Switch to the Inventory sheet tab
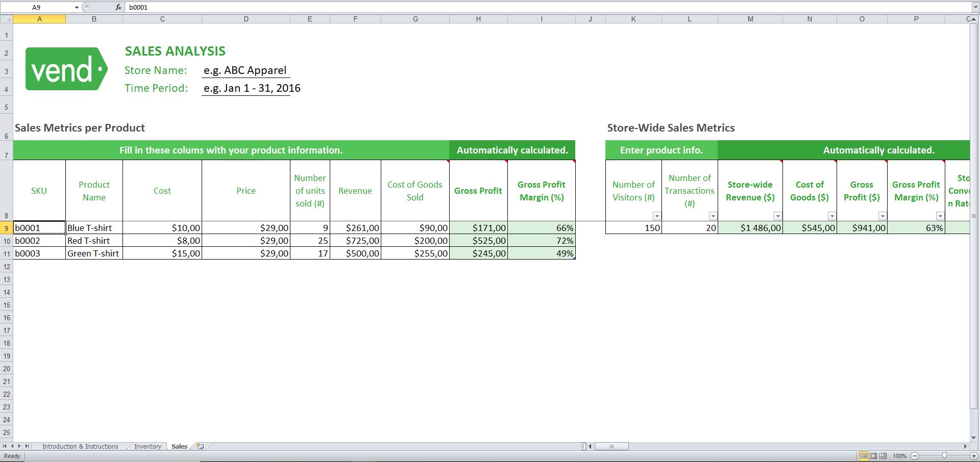The image size is (980, 462). 147,446
